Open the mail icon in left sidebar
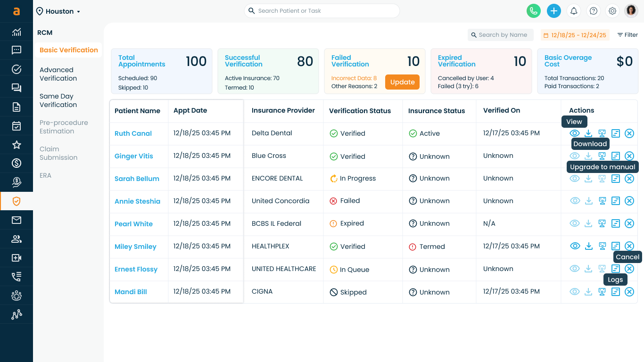 [17, 220]
